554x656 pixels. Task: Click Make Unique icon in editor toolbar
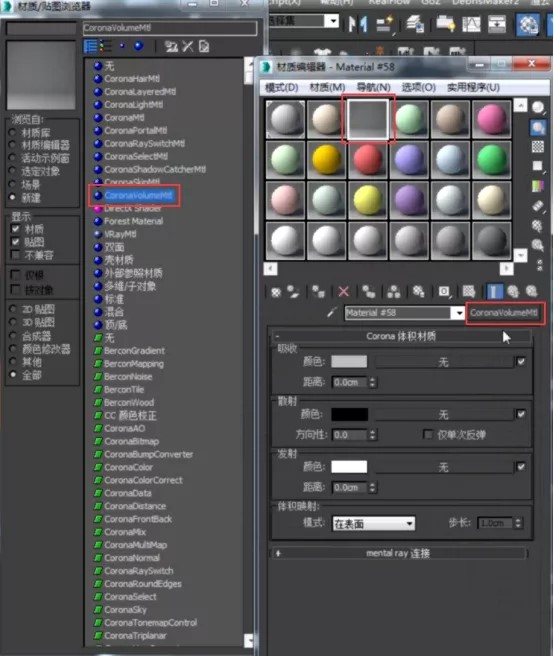(394, 292)
